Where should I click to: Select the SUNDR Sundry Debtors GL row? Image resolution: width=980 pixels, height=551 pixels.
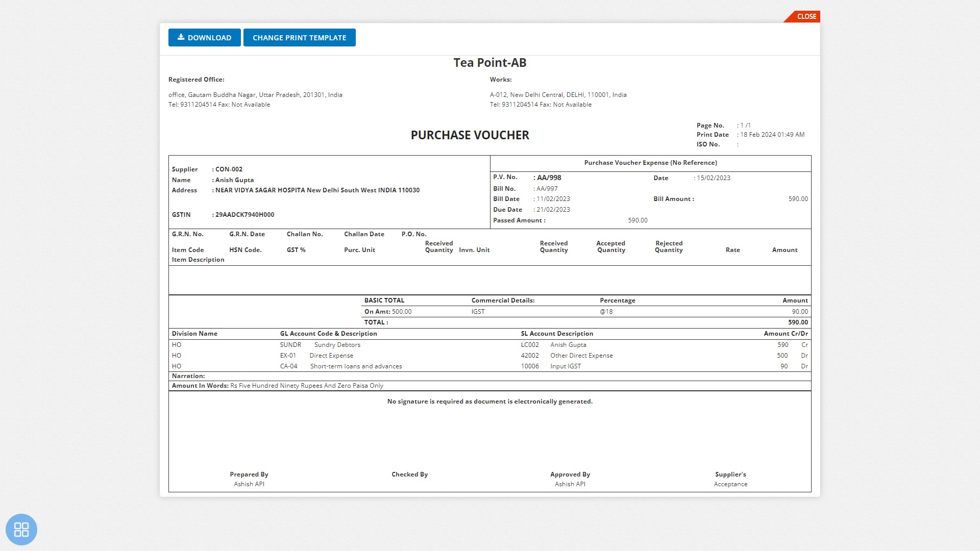click(x=320, y=345)
